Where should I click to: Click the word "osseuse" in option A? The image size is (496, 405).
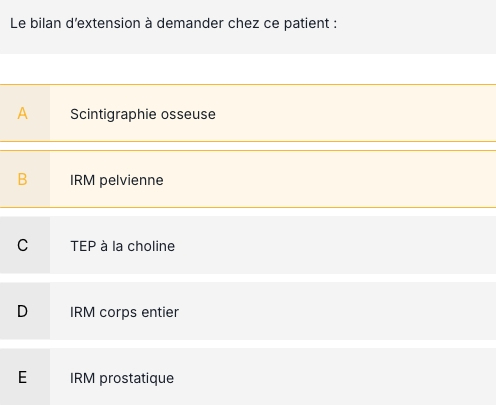pos(188,114)
